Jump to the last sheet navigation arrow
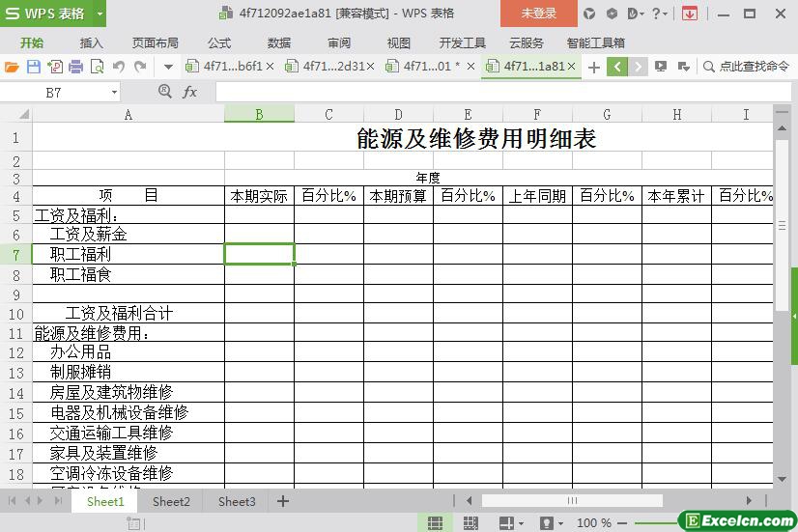This screenshot has width=798, height=532. click(x=58, y=501)
